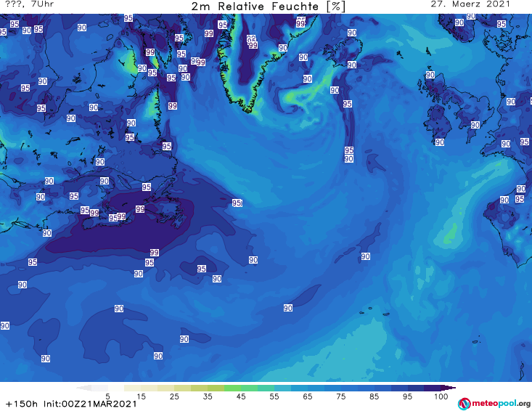
Task: Pick the '35' label on the color scale
Action: pyautogui.click(x=208, y=396)
